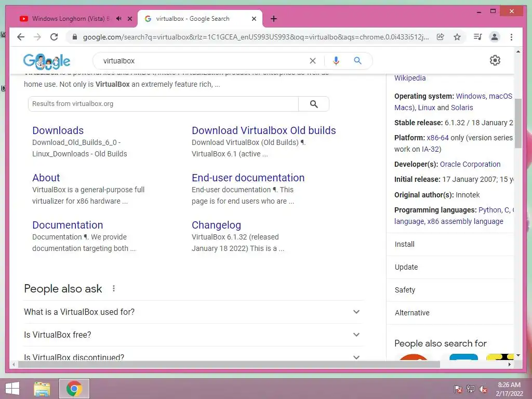This screenshot has width=532, height=399.
Task: Follow the Wikipedia link in side panel
Action: click(x=410, y=78)
